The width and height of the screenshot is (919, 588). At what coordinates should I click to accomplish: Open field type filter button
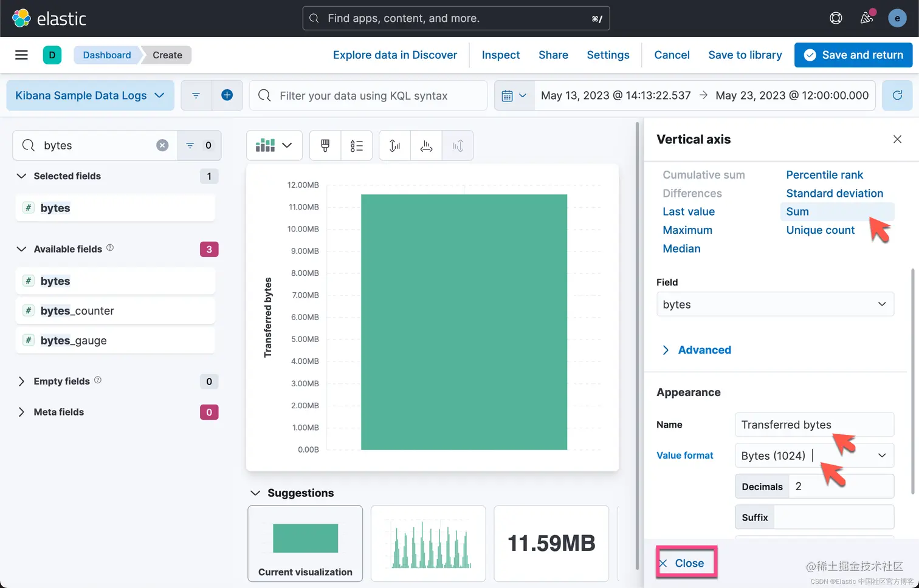[199, 145]
